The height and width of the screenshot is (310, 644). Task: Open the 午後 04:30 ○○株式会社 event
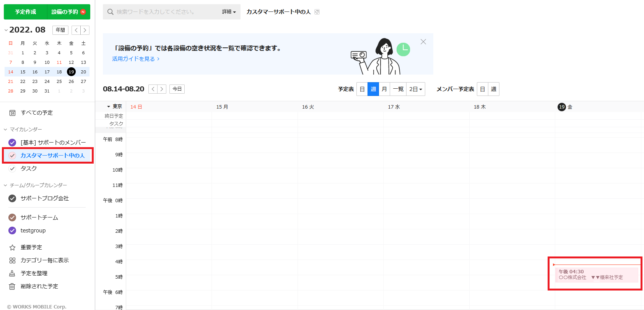pos(596,275)
